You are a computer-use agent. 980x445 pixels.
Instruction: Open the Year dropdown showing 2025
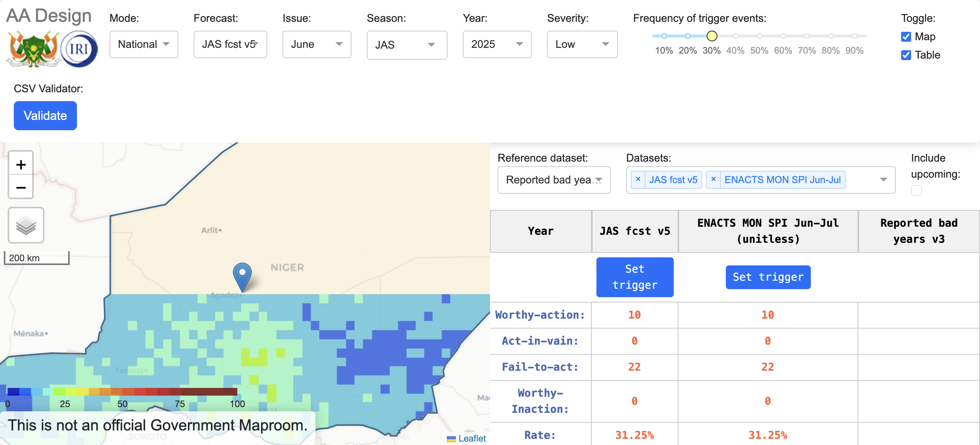[497, 44]
